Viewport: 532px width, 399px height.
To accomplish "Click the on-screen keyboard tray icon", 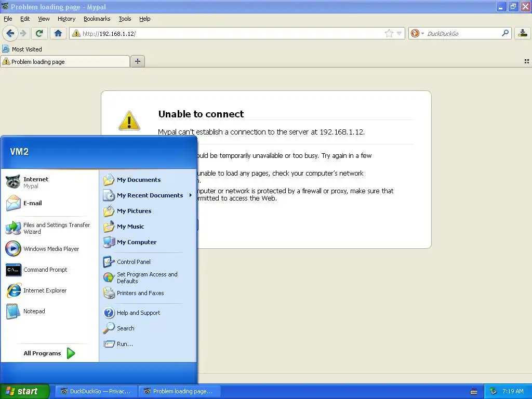I will point(474,392).
